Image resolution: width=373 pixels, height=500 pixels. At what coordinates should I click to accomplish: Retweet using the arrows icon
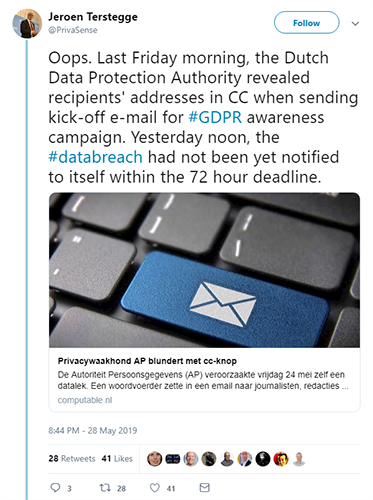pos(105,488)
